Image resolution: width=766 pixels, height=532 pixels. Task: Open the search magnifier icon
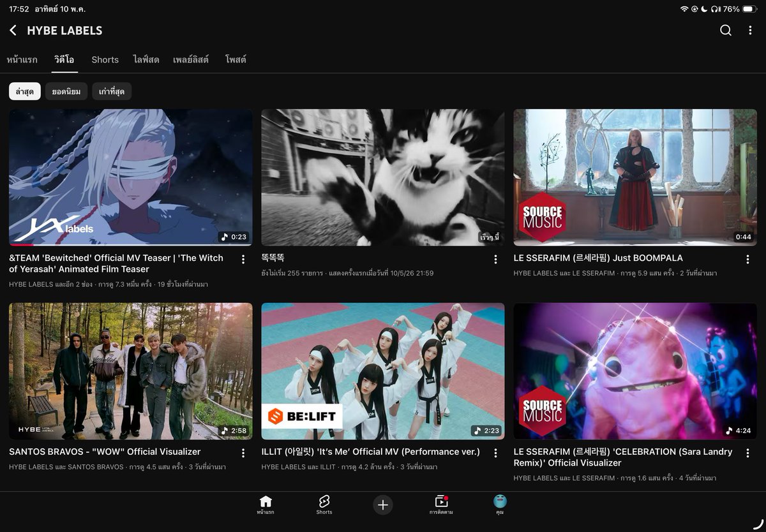click(726, 30)
